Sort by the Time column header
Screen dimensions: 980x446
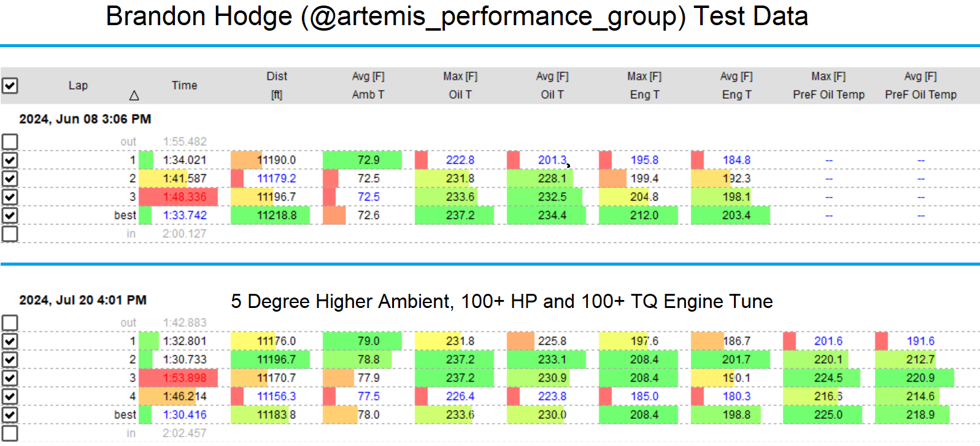184,86
